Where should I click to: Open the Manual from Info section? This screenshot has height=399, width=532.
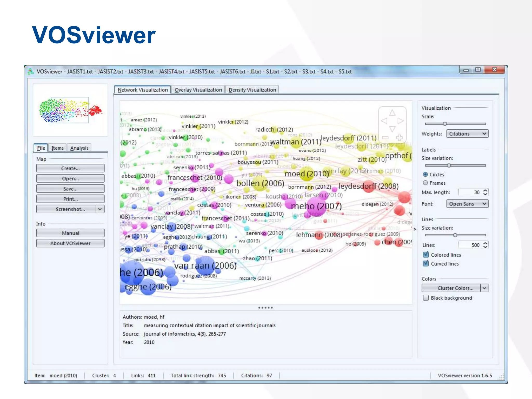coord(70,233)
